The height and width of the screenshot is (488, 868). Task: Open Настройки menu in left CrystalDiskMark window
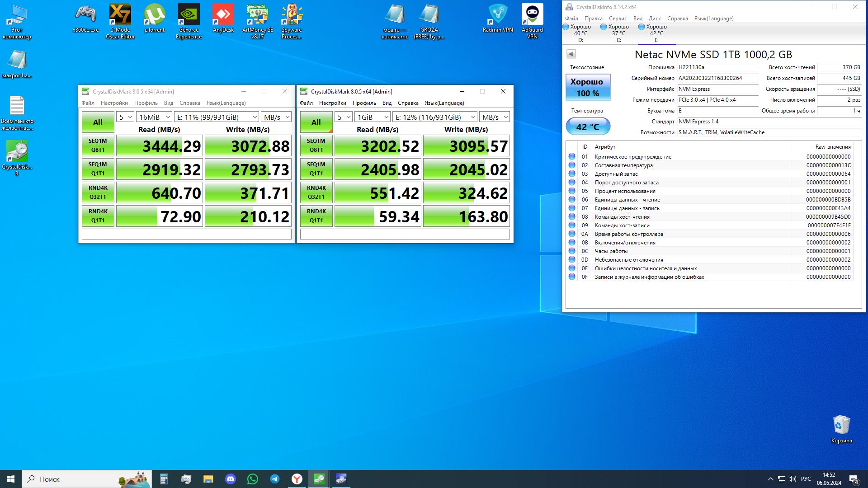click(114, 103)
